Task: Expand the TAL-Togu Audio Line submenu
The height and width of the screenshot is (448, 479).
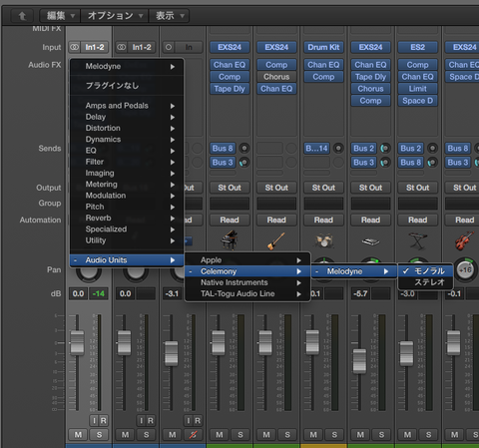Action: point(247,293)
